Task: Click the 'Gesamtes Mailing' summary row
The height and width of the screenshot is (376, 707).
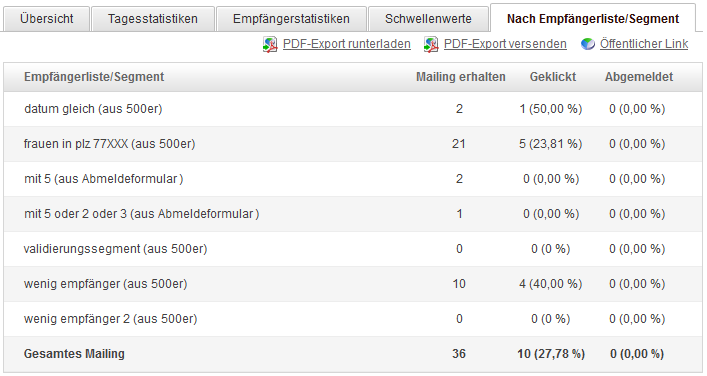Action: coord(353,354)
